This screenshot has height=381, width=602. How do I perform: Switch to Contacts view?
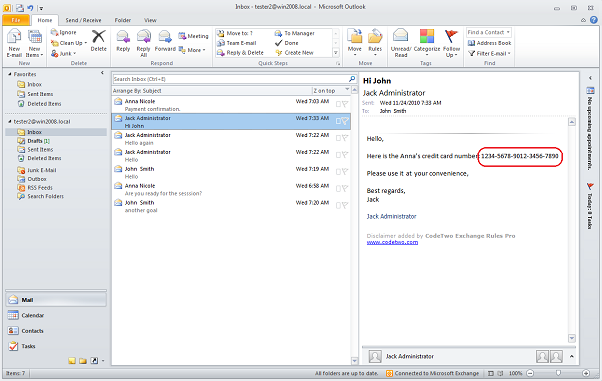(56, 331)
